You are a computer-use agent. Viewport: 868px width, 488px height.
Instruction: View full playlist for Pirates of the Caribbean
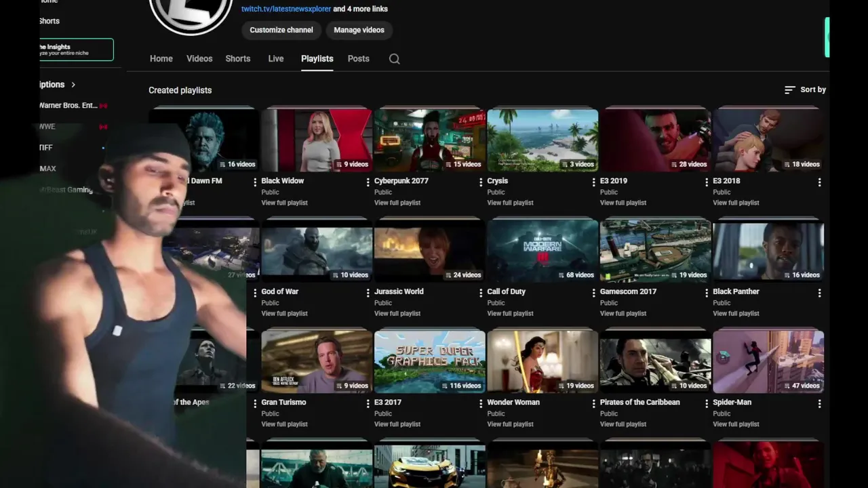(x=623, y=424)
